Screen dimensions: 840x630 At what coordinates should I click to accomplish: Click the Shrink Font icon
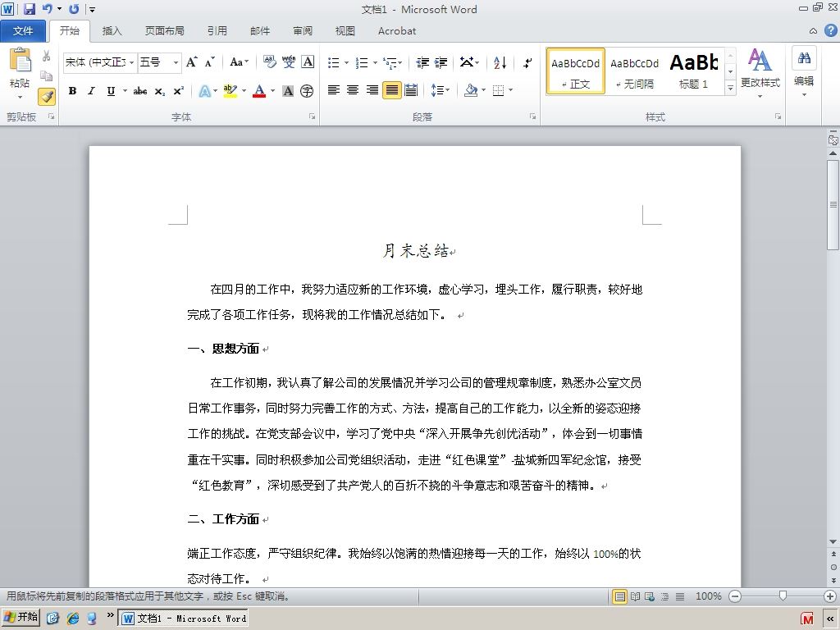click(209, 62)
